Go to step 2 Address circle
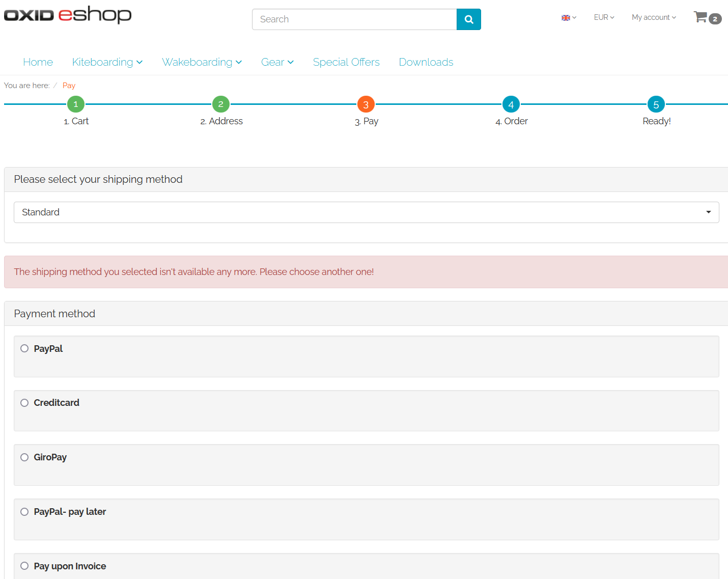 click(x=220, y=104)
